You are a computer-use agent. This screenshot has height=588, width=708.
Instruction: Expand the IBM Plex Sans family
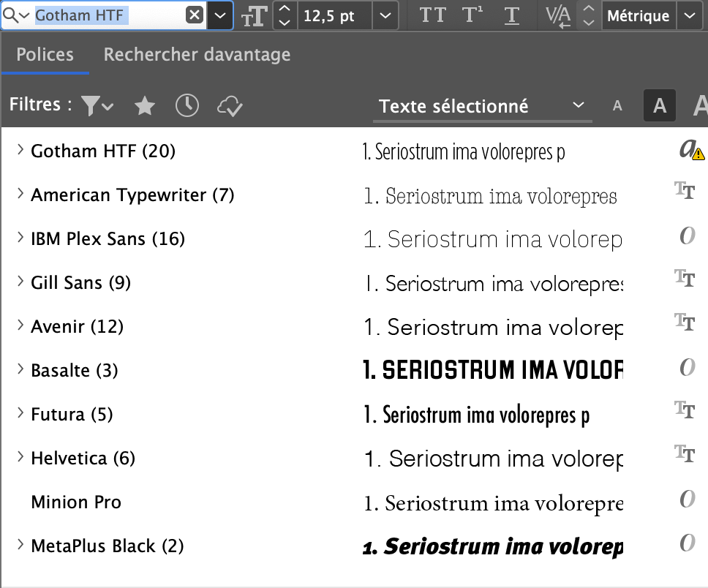[20, 238]
